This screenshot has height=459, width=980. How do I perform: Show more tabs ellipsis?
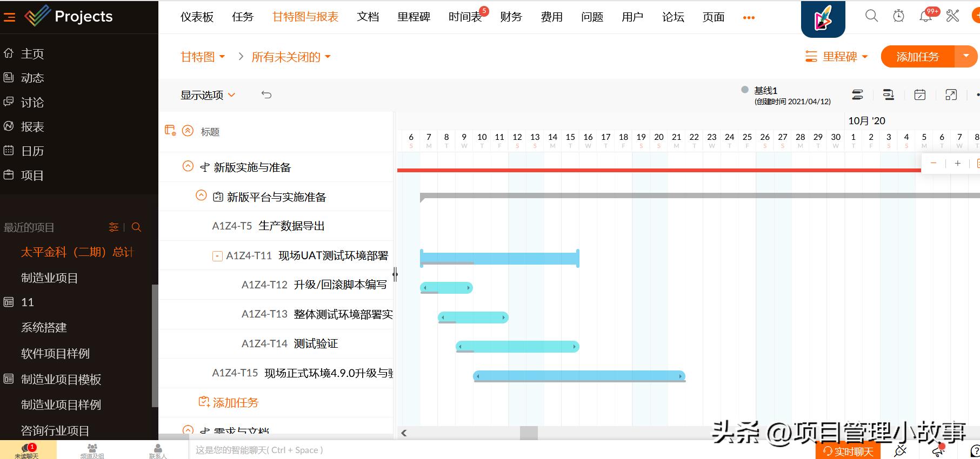(x=749, y=18)
